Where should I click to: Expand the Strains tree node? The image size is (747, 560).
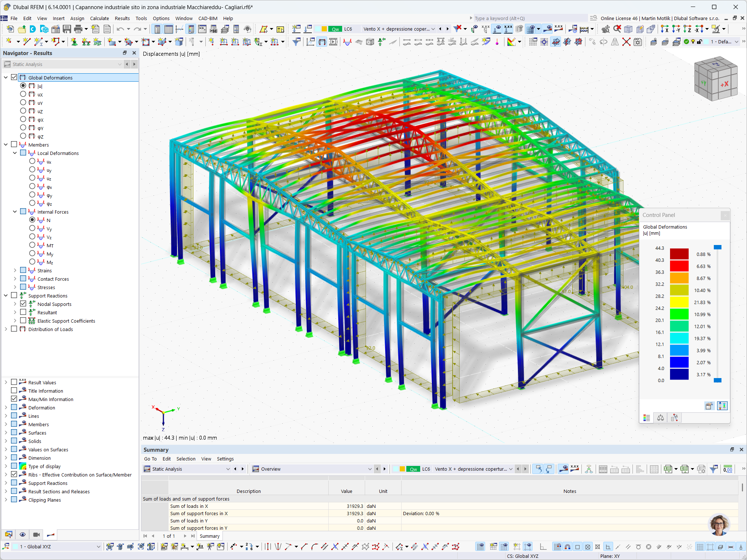pyautogui.click(x=15, y=271)
